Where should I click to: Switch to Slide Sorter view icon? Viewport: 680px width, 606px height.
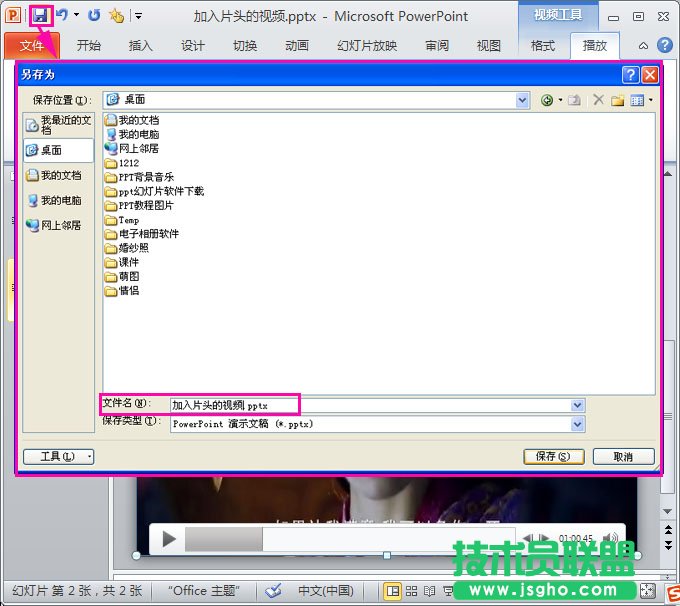tap(412, 591)
